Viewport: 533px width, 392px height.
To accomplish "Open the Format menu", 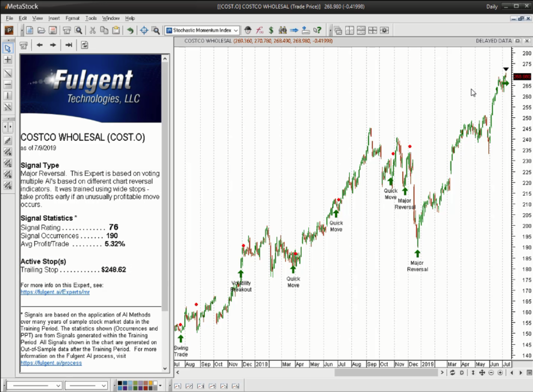I will (x=73, y=18).
